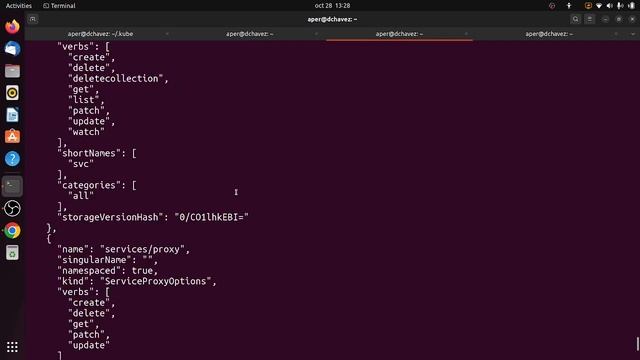Open Ubuntu Software store
640x360 pixels.
(x=12, y=137)
